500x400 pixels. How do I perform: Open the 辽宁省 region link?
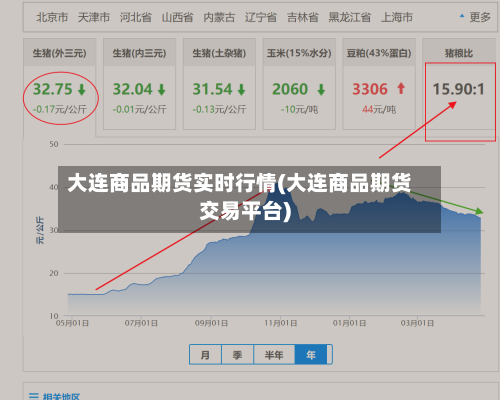tap(261, 17)
